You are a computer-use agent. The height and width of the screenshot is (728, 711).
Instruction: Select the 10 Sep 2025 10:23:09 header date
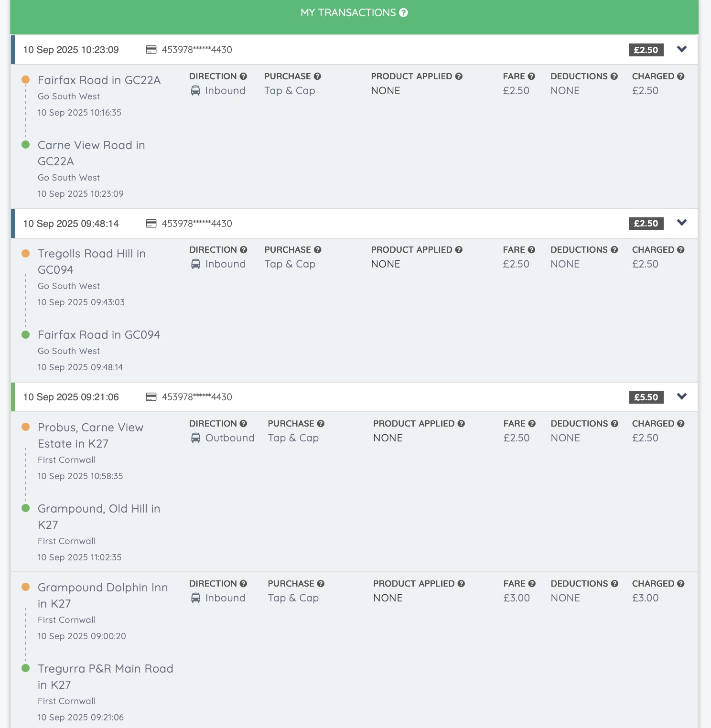pos(71,50)
